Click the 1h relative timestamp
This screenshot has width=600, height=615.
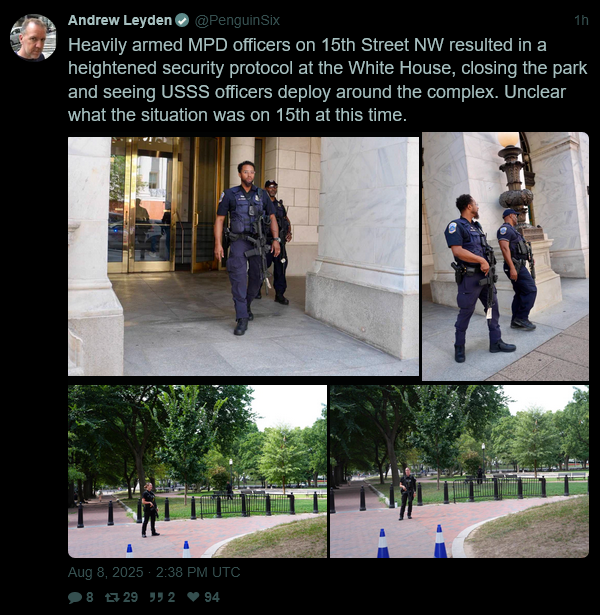click(581, 20)
